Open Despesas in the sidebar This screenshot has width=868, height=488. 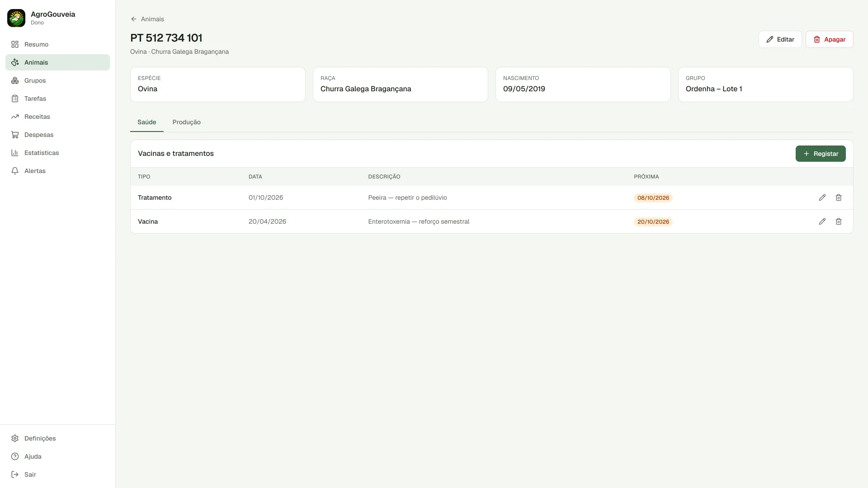(57, 135)
